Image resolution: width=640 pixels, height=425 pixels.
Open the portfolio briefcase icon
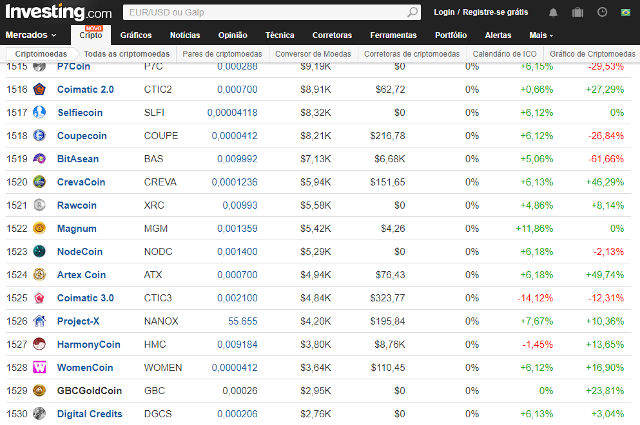(578, 13)
